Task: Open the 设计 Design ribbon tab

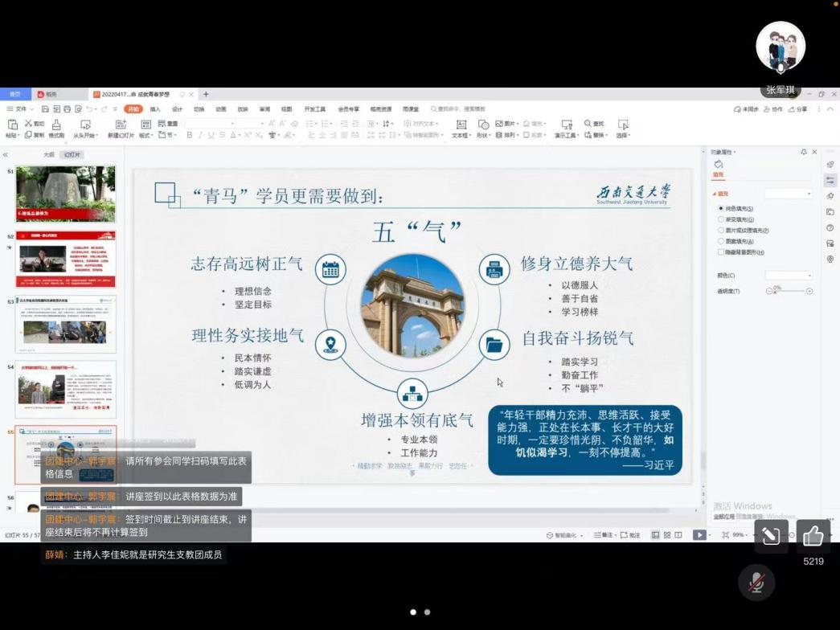Action: pyautogui.click(x=177, y=109)
